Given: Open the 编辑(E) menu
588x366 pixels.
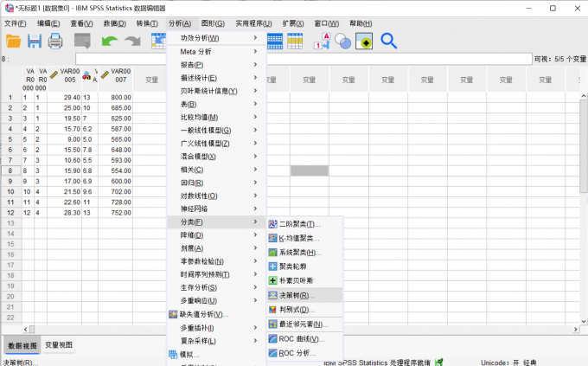Looking at the screenshot, I should pyautogui.click(x=48, y=23).
